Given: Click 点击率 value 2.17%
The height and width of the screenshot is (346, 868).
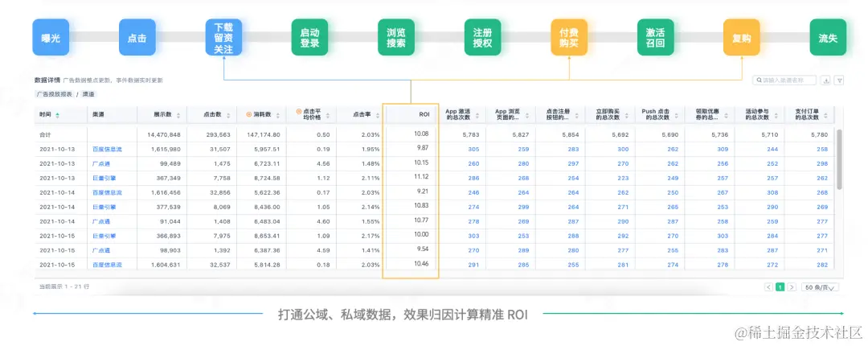Looking at the screenshot, I should point(371,236).
